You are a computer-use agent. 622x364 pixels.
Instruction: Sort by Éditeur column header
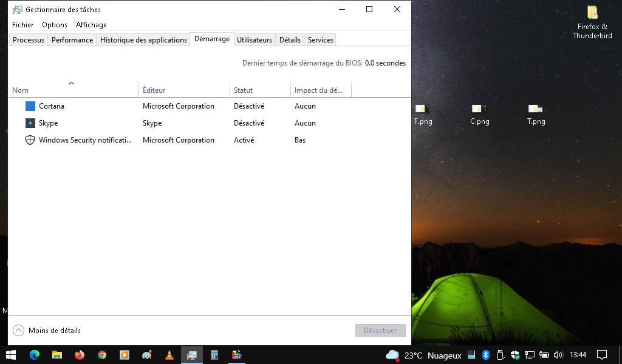coord(184,90)
